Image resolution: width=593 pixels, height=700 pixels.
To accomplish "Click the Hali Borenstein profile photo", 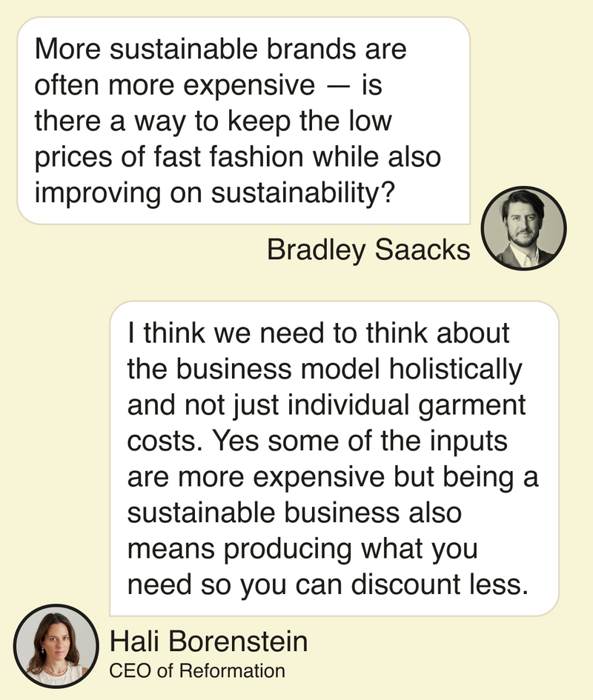I will (x=56, y=646).
